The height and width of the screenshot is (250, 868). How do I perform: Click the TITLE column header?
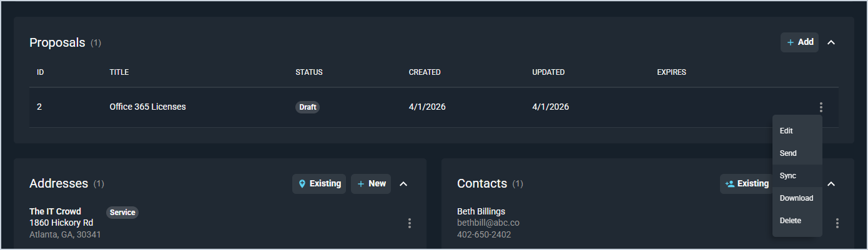point(119,72)
